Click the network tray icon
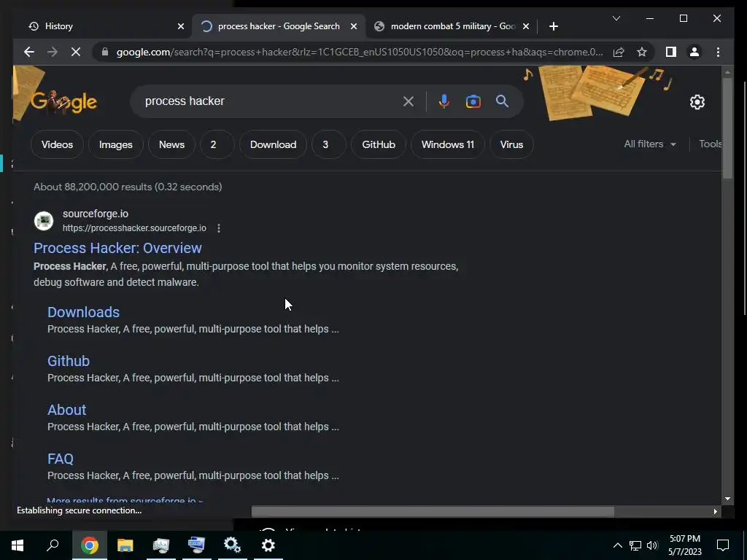Screen dimensions: 747x560 635,545
